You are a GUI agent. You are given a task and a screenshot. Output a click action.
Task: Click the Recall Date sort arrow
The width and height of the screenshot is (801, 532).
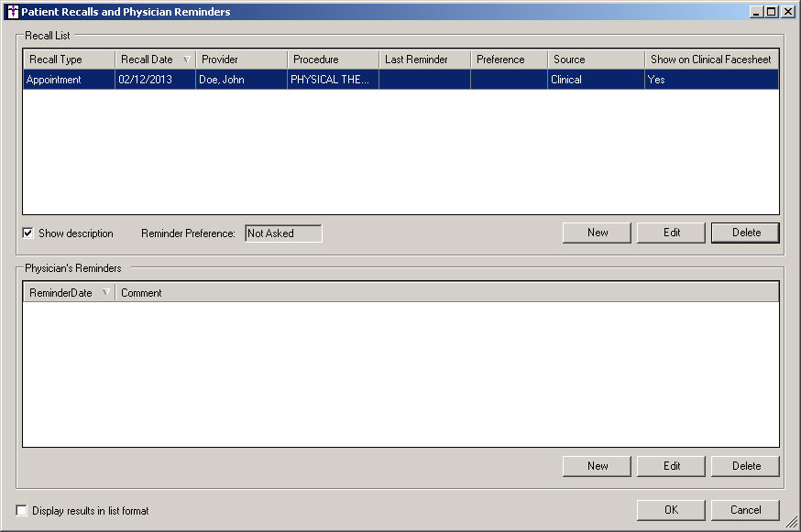pos(187,60)
